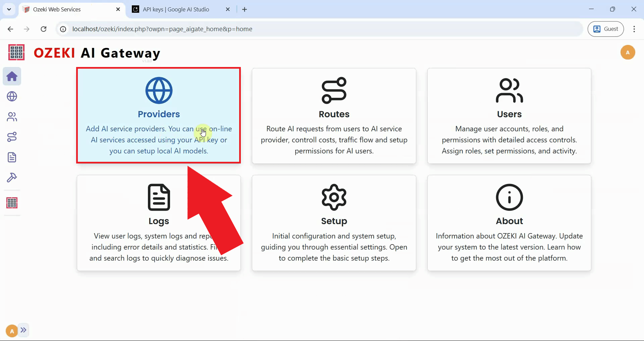Open the Guest account menu
Image resolution: width=644 pixels, height=341 pixels.
606,29
